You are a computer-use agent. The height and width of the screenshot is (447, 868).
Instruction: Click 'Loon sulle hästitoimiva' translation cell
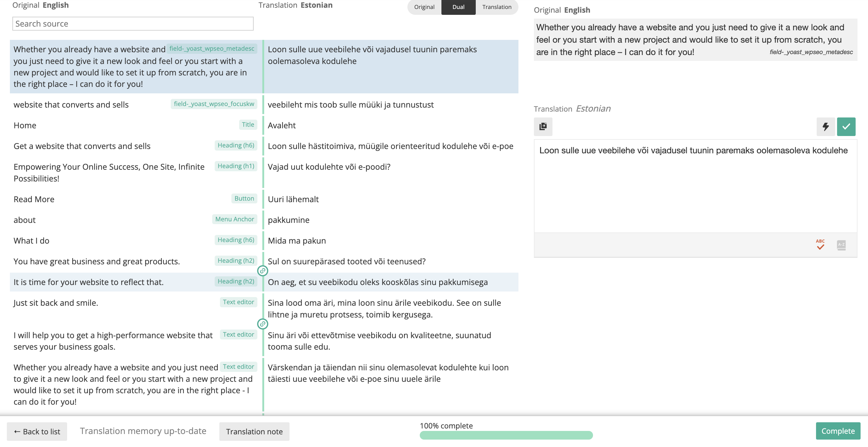coord(391,146)
